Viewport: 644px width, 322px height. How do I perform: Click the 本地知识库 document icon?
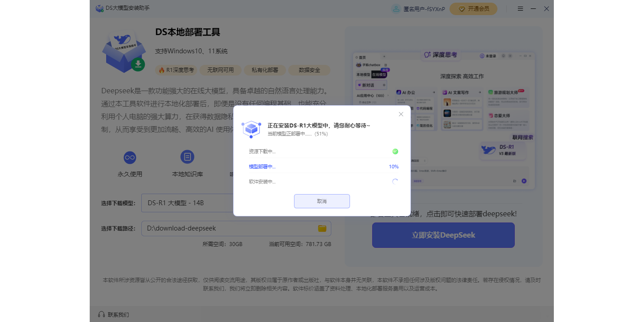187,157
